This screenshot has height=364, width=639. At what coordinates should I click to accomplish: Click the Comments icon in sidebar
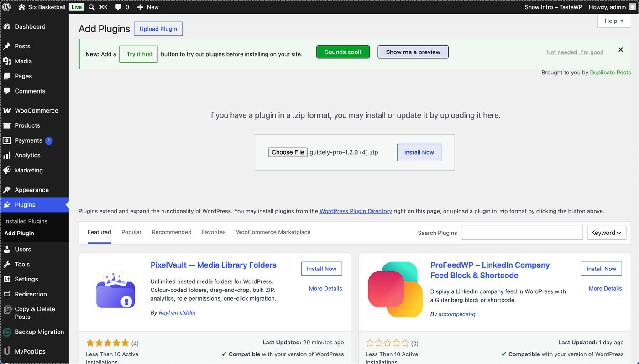click(x=7, y=91)
